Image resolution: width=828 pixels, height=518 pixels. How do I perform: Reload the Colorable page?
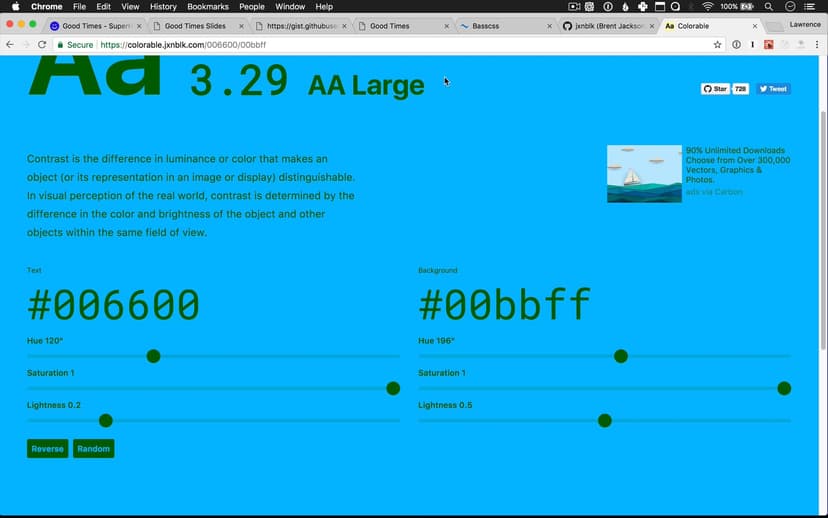(x=42, y=45)
